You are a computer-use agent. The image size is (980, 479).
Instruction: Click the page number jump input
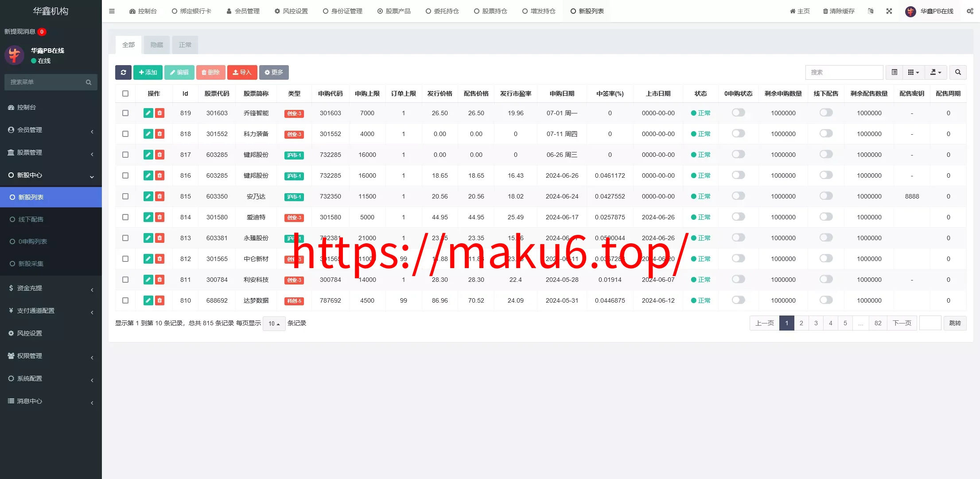[930, 323]
